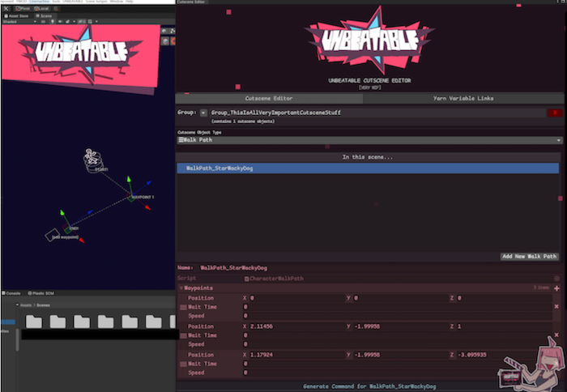
Task: Toggle hidden objects visibility count
Action: click(x=82, y=22)
